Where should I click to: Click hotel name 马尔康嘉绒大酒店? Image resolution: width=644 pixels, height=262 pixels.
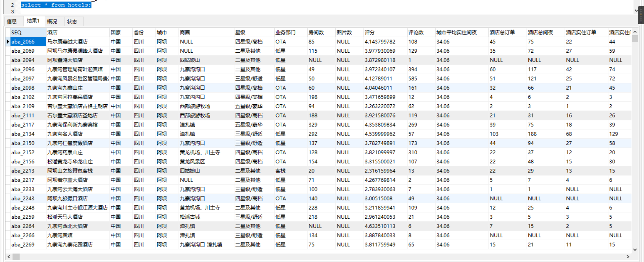click(67, 42)
